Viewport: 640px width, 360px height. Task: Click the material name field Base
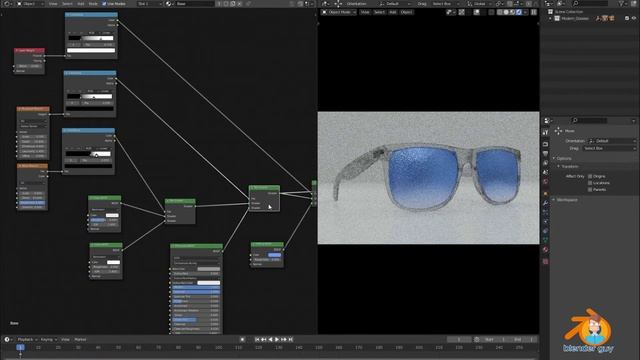195,4
